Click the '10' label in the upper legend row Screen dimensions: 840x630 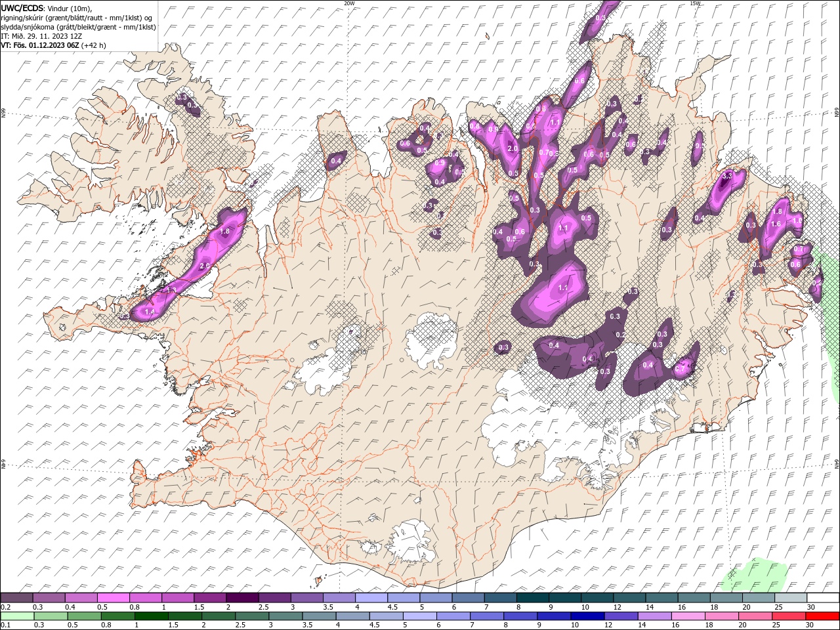coord(585,608)
